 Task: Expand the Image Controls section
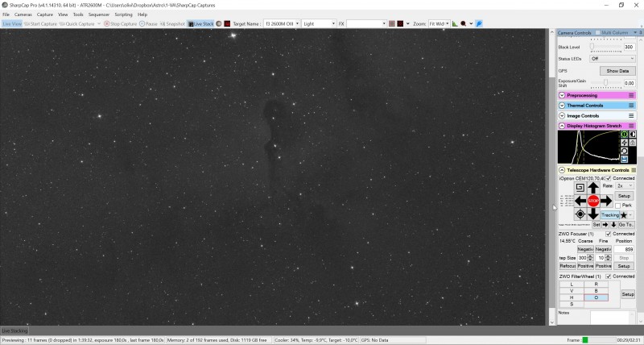tap(562, 116)
